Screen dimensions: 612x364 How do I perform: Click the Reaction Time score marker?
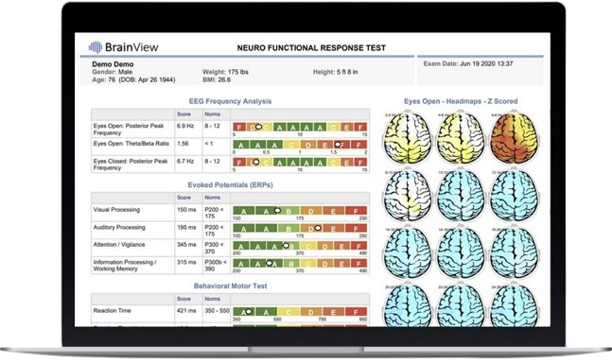coord(249,311)
